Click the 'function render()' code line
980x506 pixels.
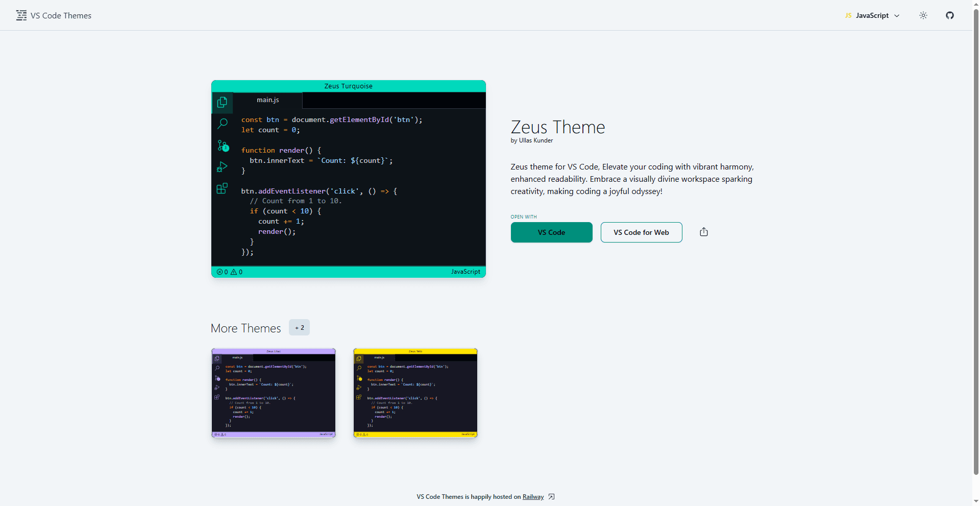tap(281, 150)
